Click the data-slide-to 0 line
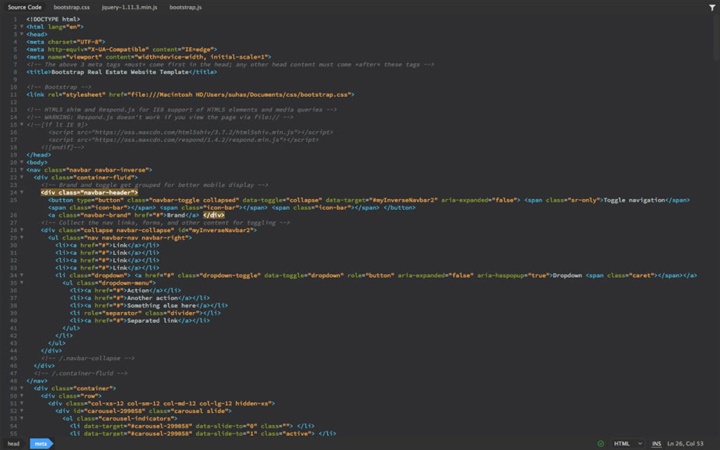The width and height of the screenshot is (720, 450). [192, 426]
